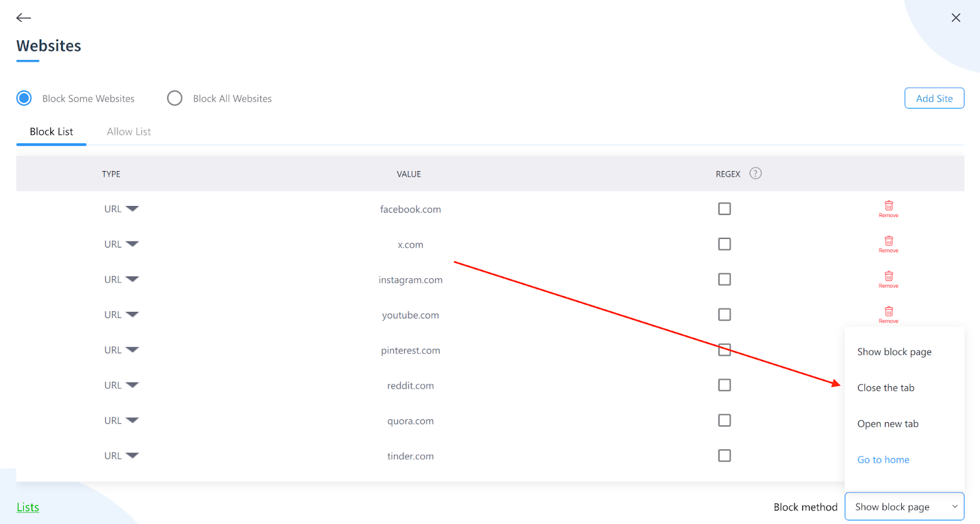Remove youtube.com using its trash icon

click(x=889, y=314)
